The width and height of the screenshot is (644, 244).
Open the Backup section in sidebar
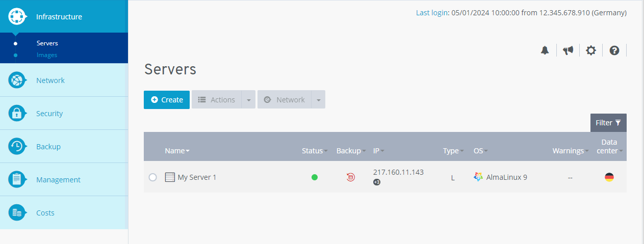(48, 147)
